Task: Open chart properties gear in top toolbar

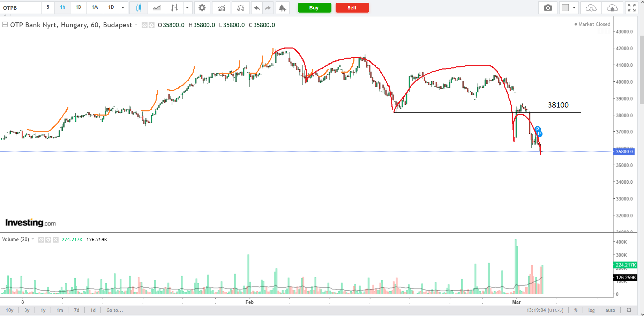Action: point(202,8)
